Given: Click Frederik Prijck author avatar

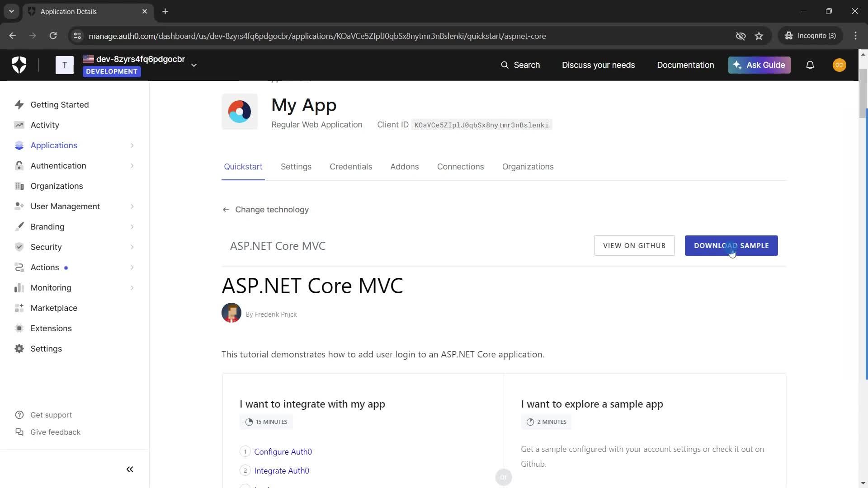Looking at the screenshot, I should [231, 313].
